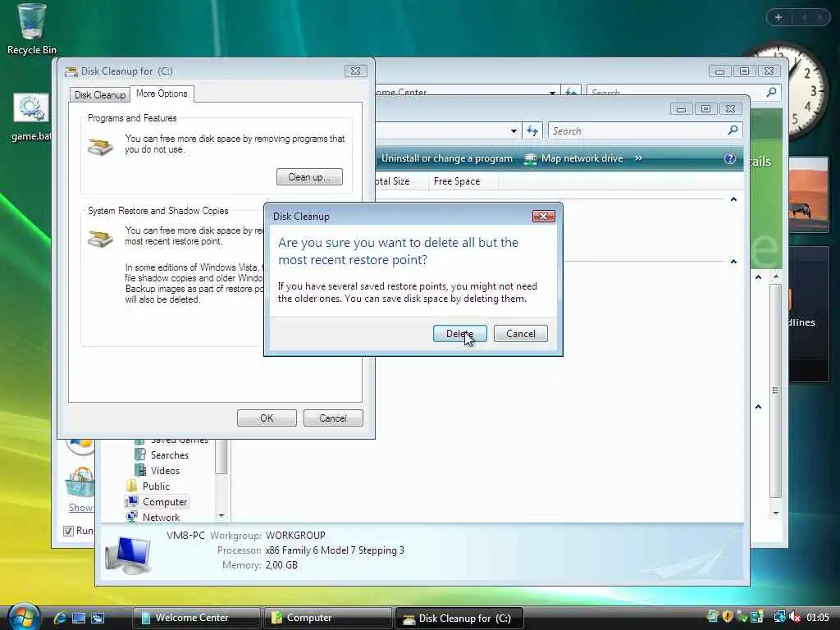Open Help icon in Computer window
The height and width of the screenshot is (630, 840).
click(729, 158)
